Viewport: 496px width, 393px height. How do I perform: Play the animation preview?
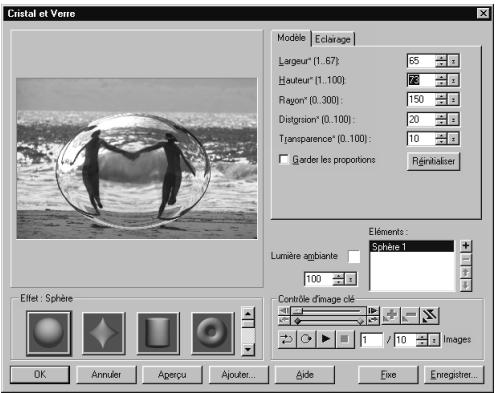[x=325, y=339]
